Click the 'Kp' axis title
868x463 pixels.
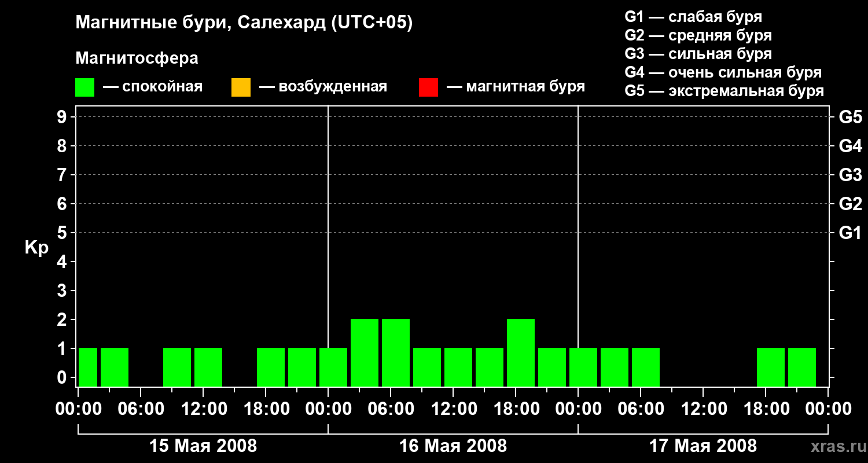click(36, 248)
